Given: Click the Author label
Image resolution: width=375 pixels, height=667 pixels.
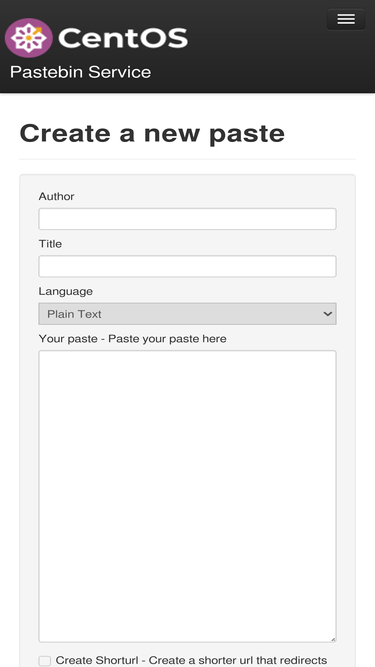Looking at the screenshot, I should click(57, 197).
